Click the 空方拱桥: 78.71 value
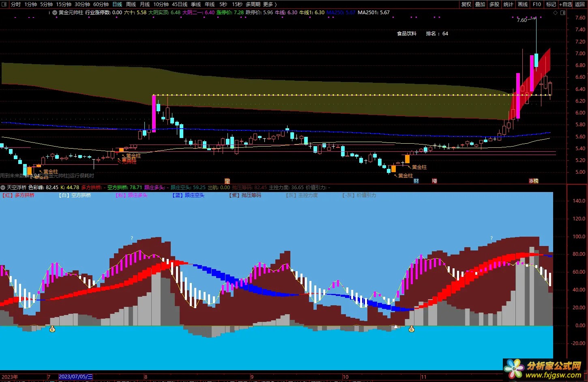Viewport: 588px width, 382px height. click(124, 188)
